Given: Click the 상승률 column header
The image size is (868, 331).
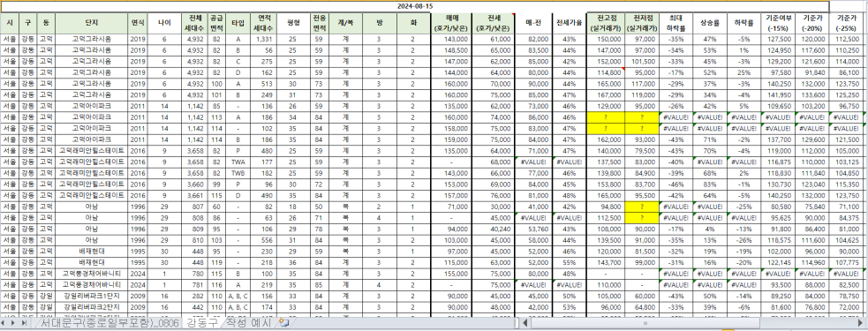Looking at the screenshot, I should coord(710,23).
